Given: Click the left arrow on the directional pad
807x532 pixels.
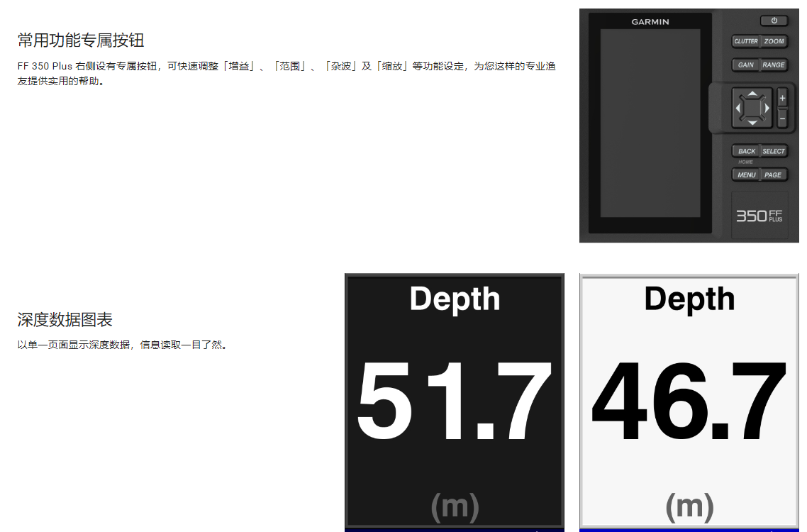Looking at the screenshot, I should coord(738,108).
